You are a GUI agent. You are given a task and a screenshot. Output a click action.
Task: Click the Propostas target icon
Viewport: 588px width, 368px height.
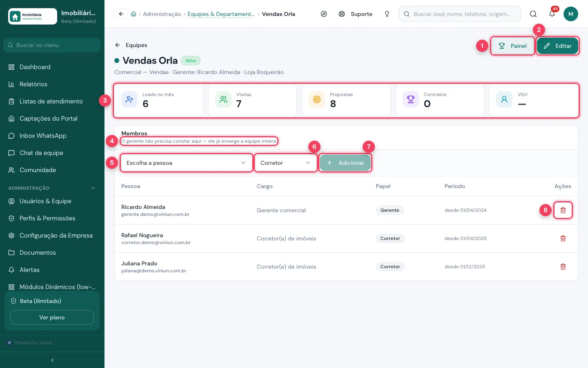coord(317,99)
